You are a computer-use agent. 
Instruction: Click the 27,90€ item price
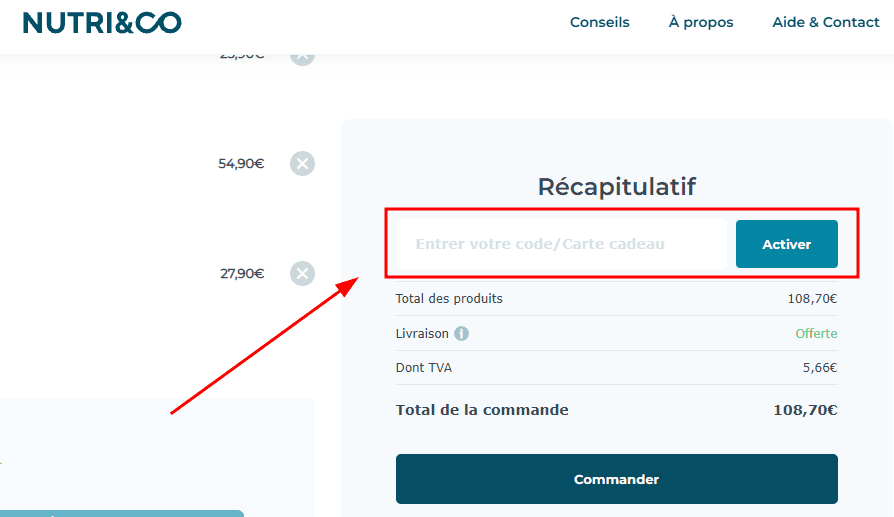click(241, 273)
